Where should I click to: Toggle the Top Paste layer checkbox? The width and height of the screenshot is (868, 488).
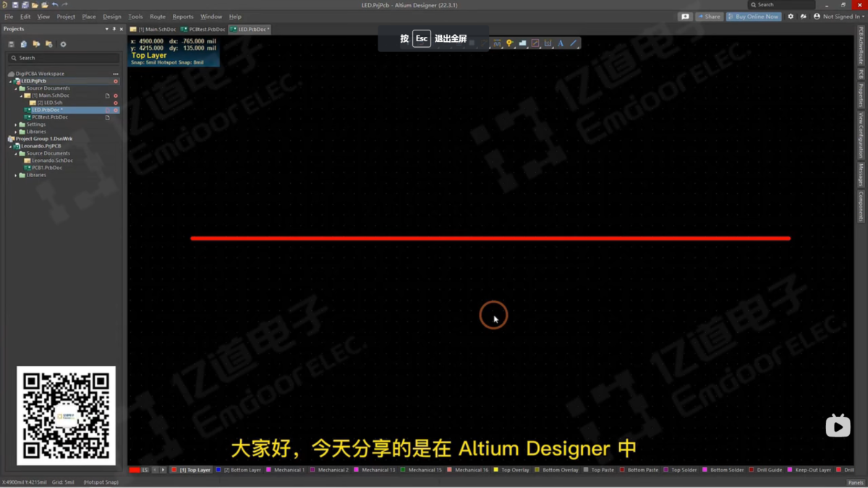(x=586, y=470)
